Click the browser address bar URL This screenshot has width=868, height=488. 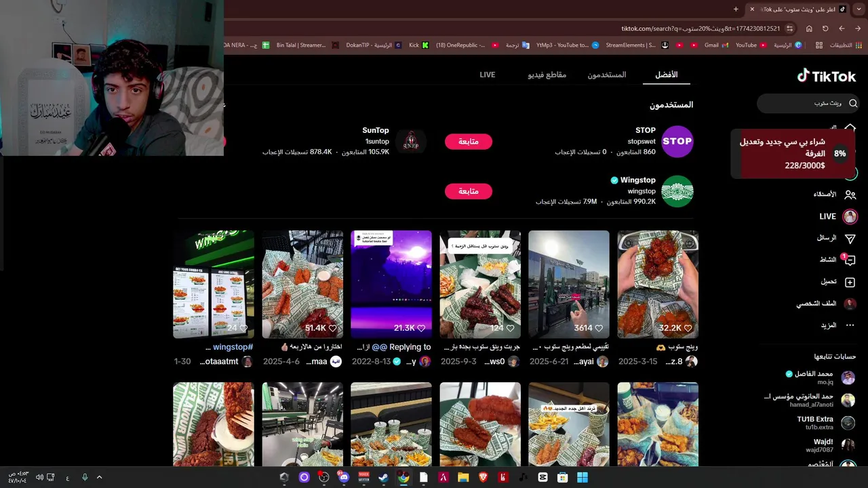(x=701, y=28)
